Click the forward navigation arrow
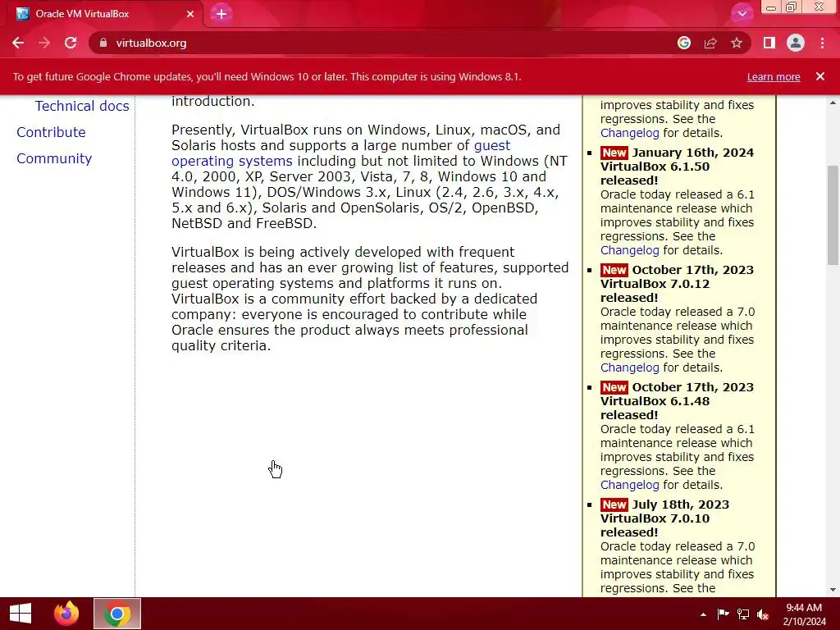 [x=44, y=43]
